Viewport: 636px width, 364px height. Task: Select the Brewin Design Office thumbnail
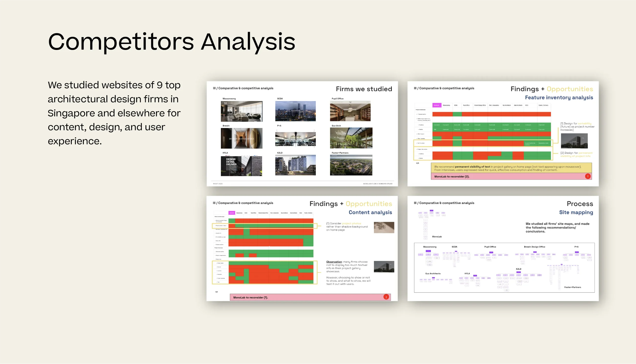(241, 138)
